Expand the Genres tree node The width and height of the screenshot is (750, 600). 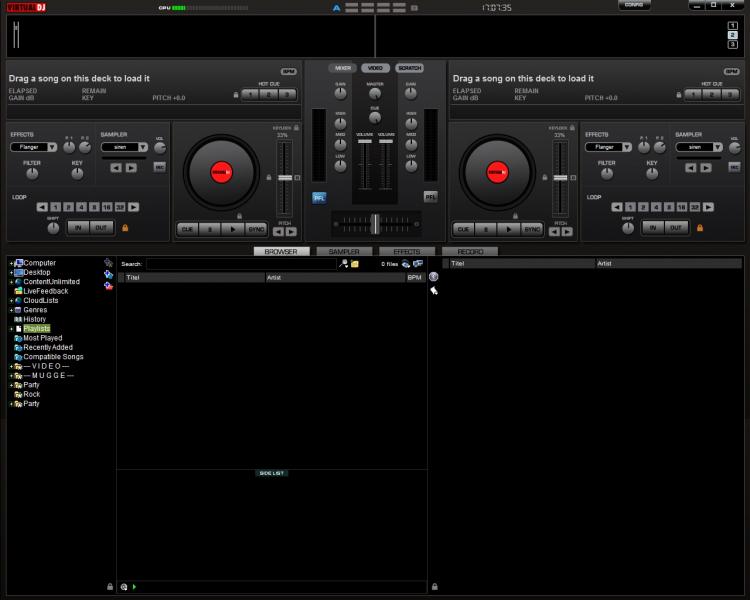[10, 310]
